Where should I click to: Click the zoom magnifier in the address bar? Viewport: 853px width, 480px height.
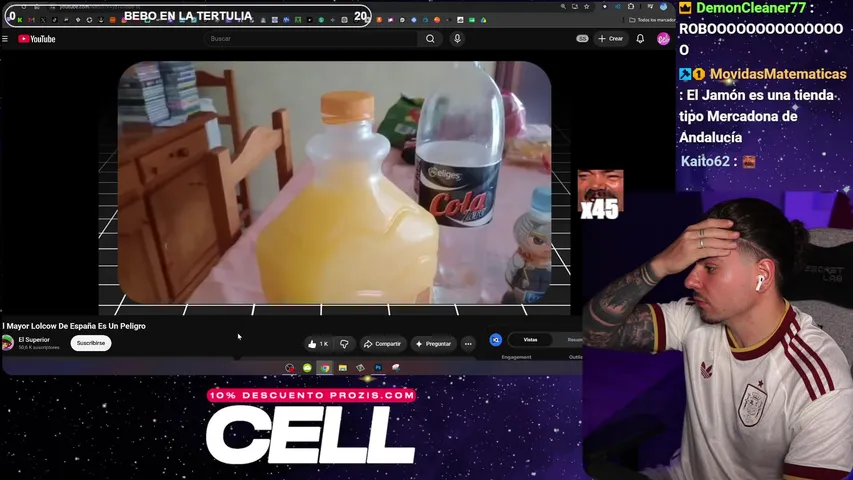click(563, 7)
